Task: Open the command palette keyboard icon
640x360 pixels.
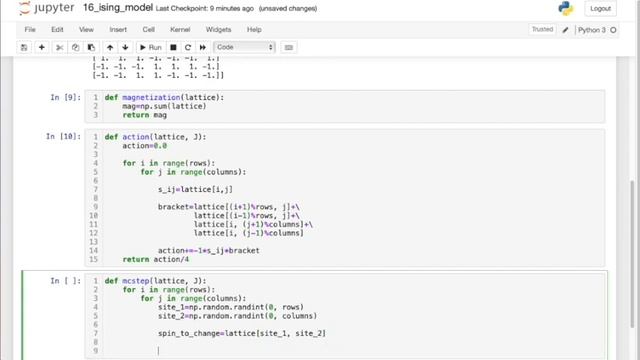Action: 289,47
